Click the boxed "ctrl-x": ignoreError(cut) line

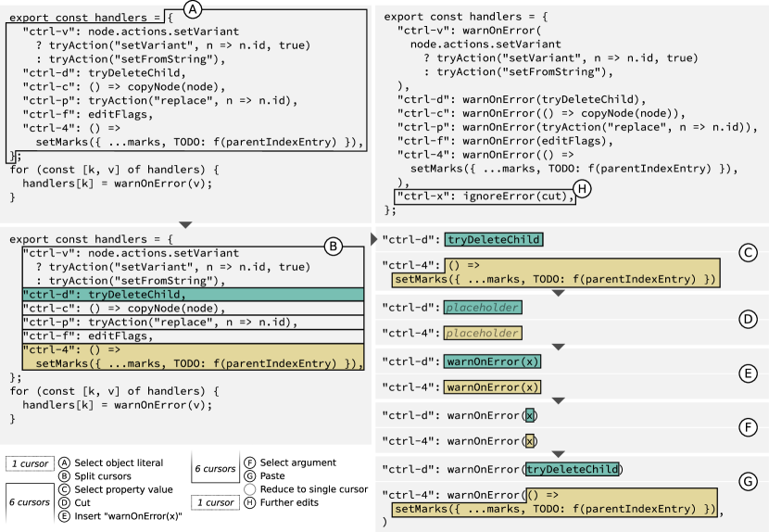point(485,196)
